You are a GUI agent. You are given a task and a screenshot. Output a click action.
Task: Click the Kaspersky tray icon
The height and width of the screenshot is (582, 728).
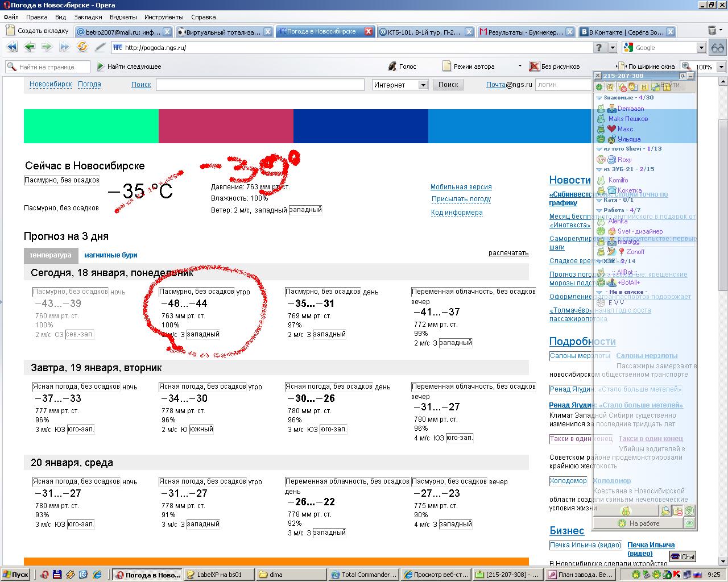pyautogui.click(x=677, y=575)
